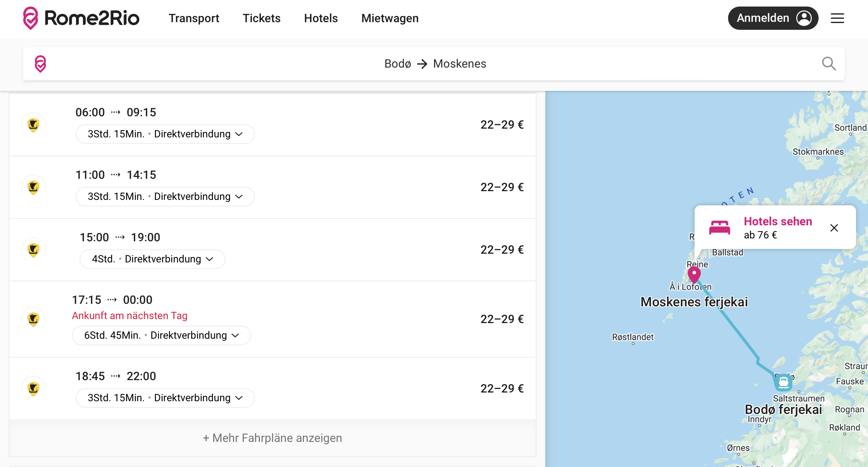The image size is (868, 467).
Task: Click ferry operator icon for 11:00 departure
Action: 33,187
